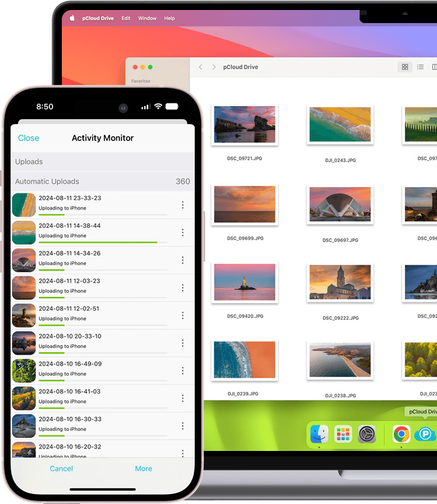Tap Cancel at the bottom of the phone

[x=61, y=468]
